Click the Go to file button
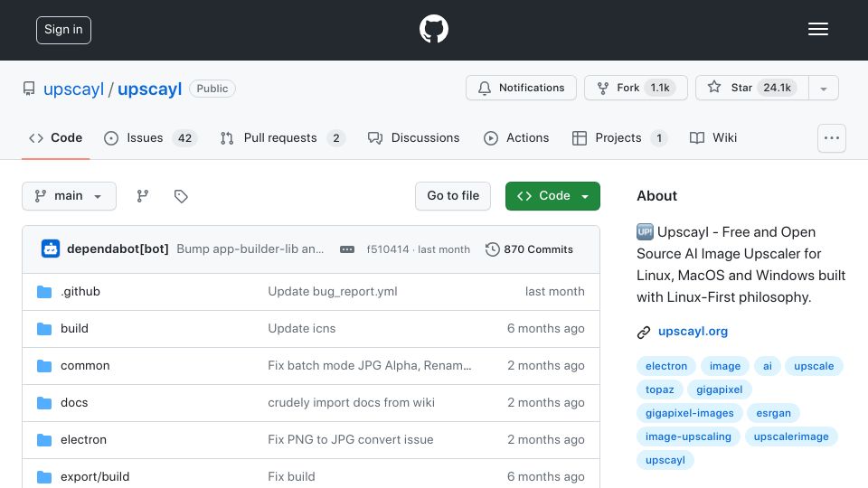Viewport: 868px width, 488px height. coord(453,196)
